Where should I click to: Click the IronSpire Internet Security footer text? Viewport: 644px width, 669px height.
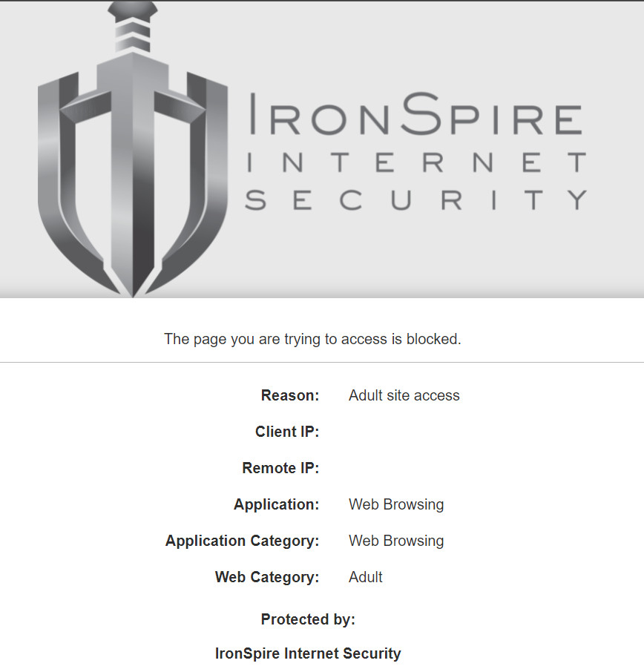(x=308, y=654)
